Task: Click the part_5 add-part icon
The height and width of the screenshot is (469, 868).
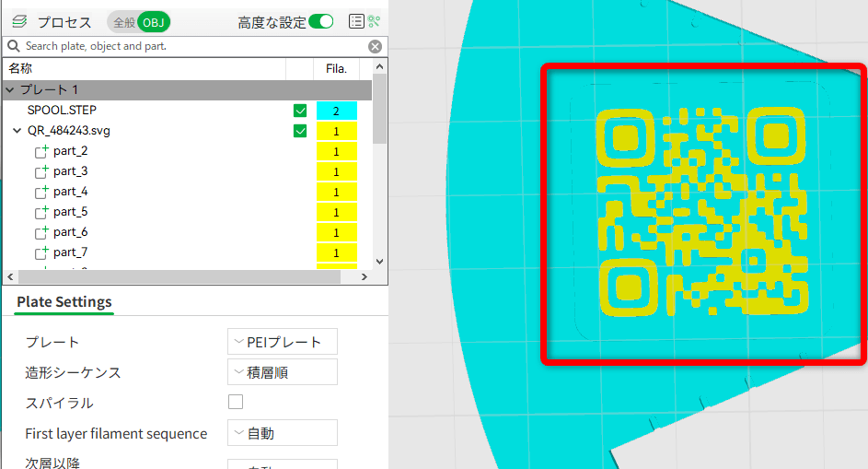Action: point(41,212)
